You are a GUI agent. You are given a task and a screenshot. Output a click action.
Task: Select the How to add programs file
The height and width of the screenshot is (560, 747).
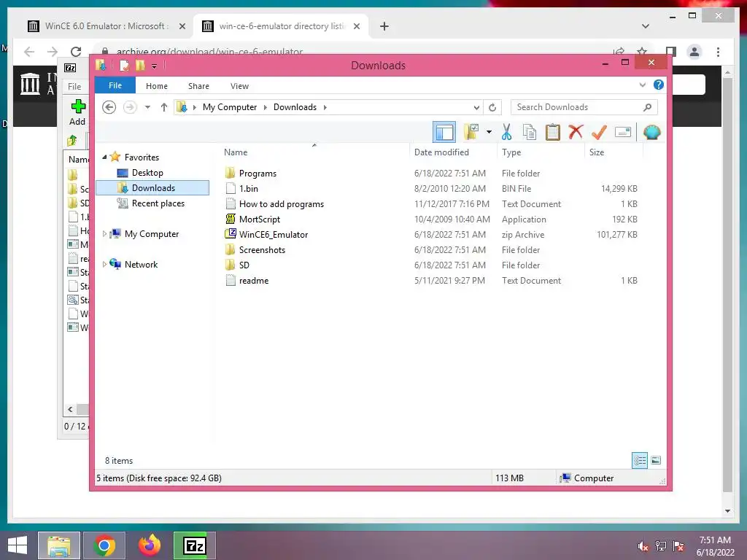tap(281, 204)
